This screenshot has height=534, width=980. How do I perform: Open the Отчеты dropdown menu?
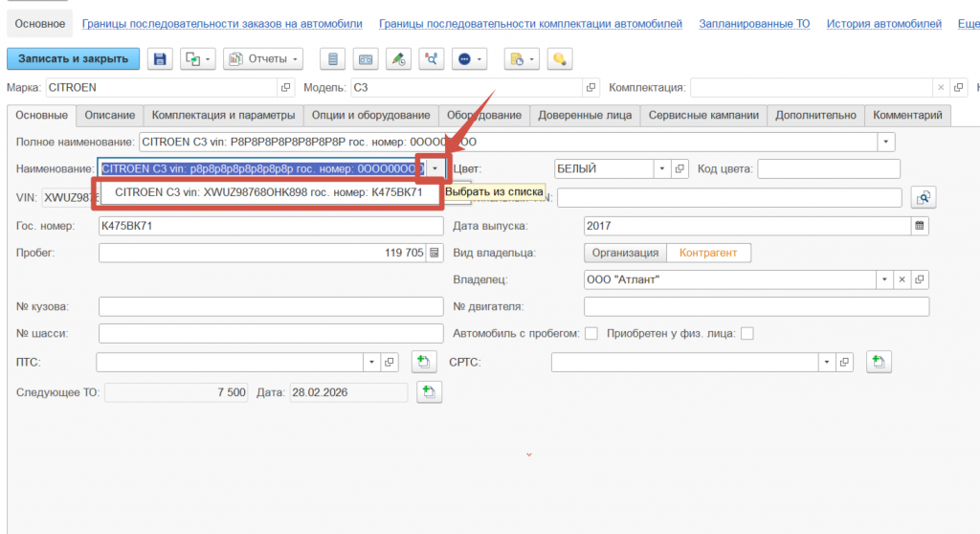(263, 59)
